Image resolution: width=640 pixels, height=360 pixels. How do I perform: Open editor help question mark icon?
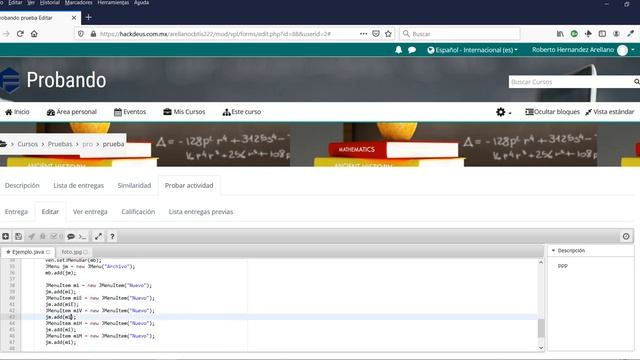pyautogui.click(x=112, y=236)
